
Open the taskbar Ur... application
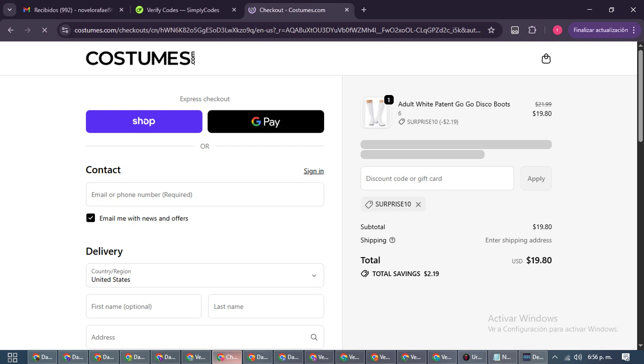(x=472, y=357)
